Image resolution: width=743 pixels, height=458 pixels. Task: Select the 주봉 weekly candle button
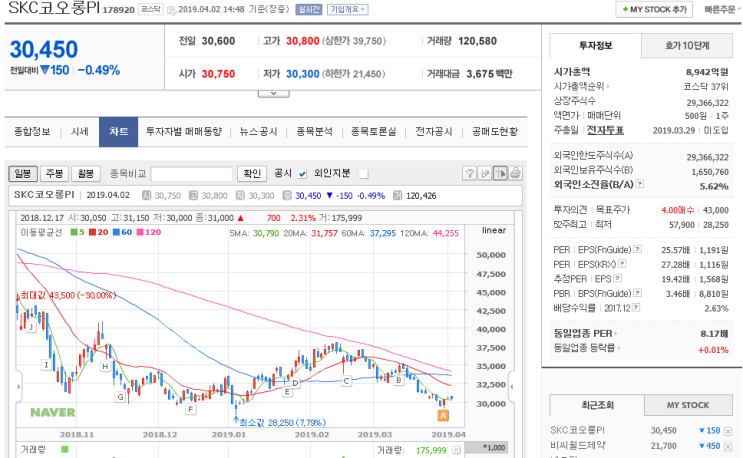pyautogui.click(x=54, y=173)
